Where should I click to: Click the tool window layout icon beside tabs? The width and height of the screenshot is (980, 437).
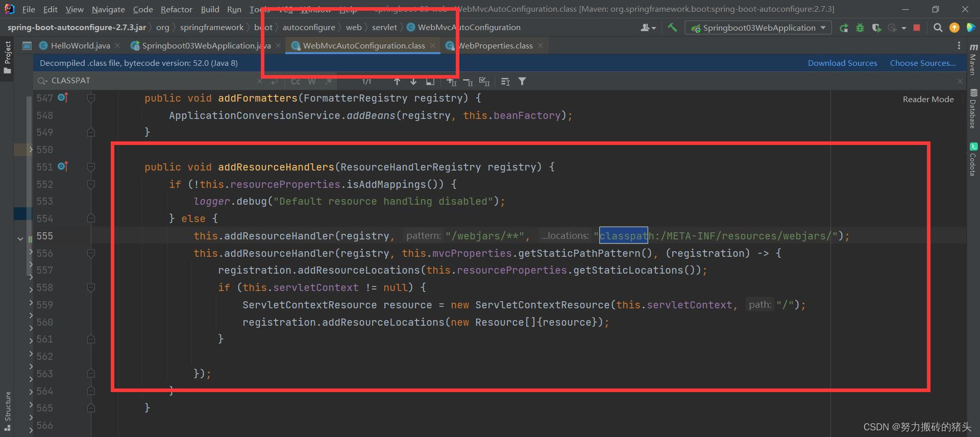27,46
